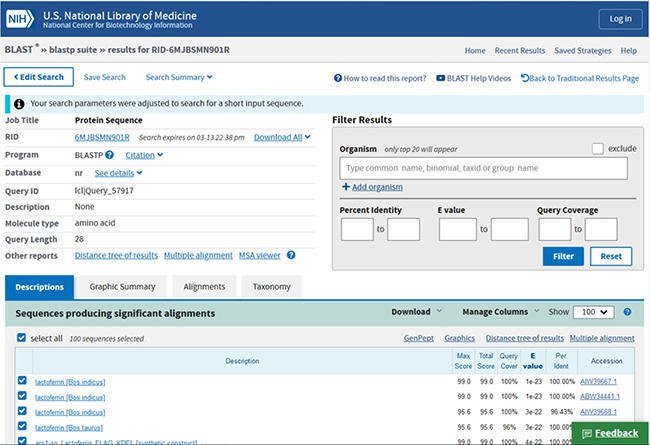Expand the Search Summary dropdown

click(x=179, y=77)
